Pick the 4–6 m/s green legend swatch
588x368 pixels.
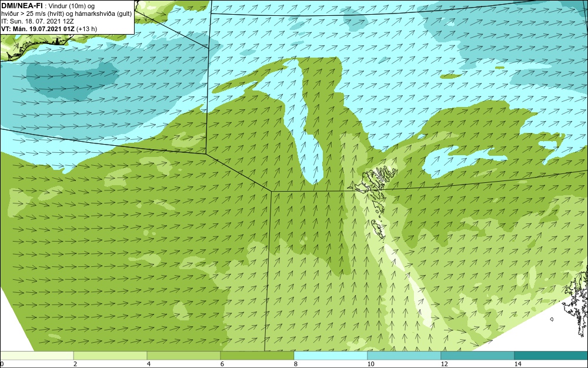tap(183, 356)
